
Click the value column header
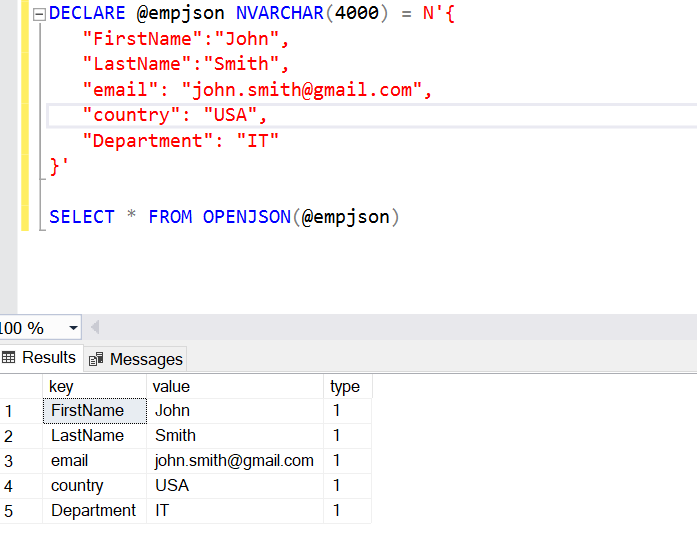click(235, 386)
